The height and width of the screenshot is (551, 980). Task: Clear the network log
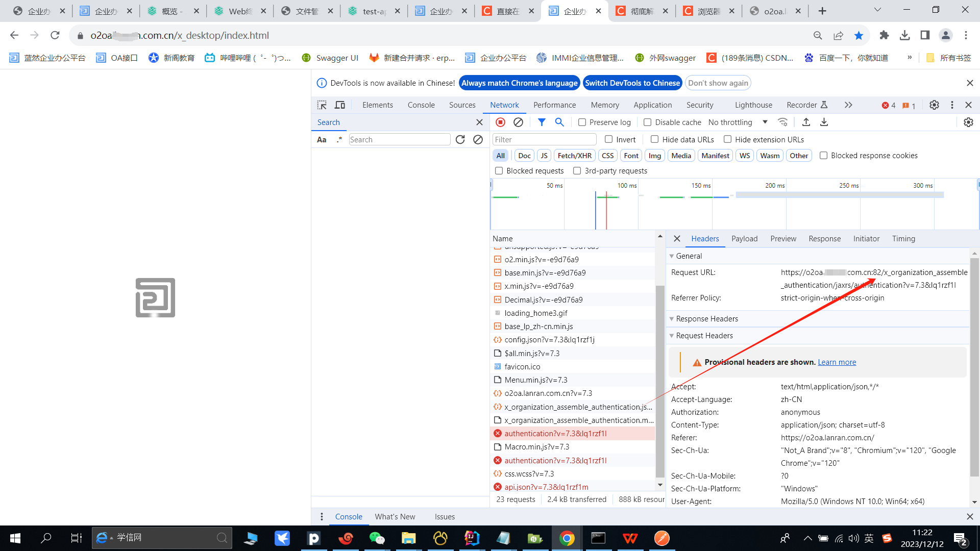click(x=518, y=122)
